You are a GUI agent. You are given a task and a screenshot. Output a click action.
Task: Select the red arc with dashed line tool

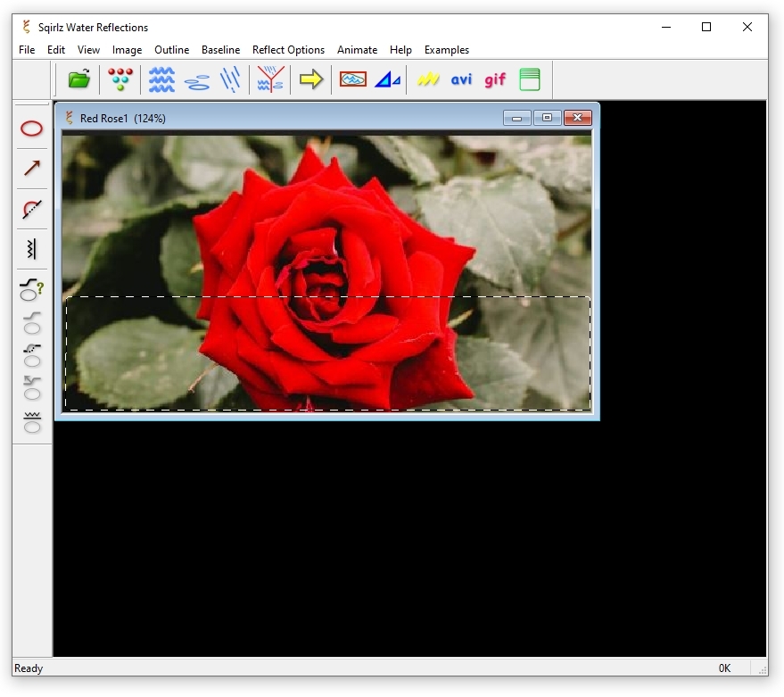tap(32, 209)
